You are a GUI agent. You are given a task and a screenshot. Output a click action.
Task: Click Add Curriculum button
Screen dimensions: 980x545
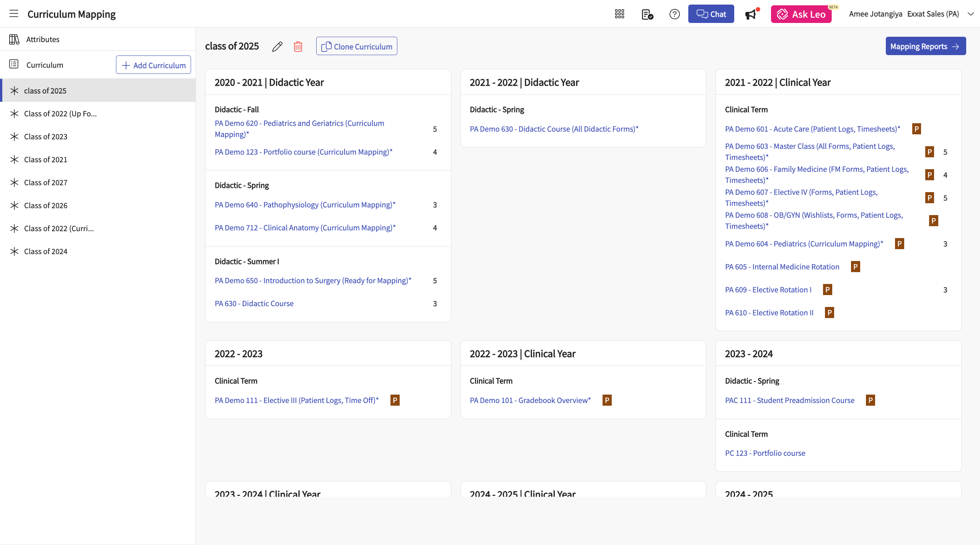[x=153, y=65]
